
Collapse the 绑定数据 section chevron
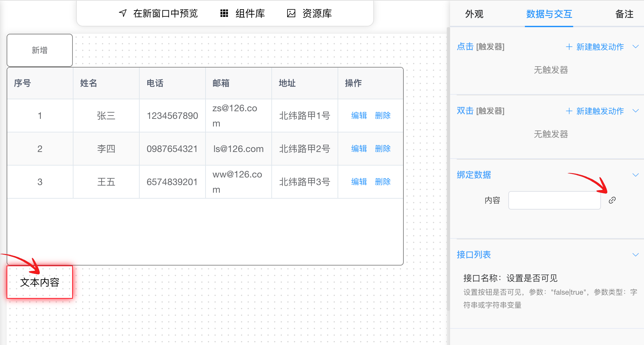[x=635, y=175]
